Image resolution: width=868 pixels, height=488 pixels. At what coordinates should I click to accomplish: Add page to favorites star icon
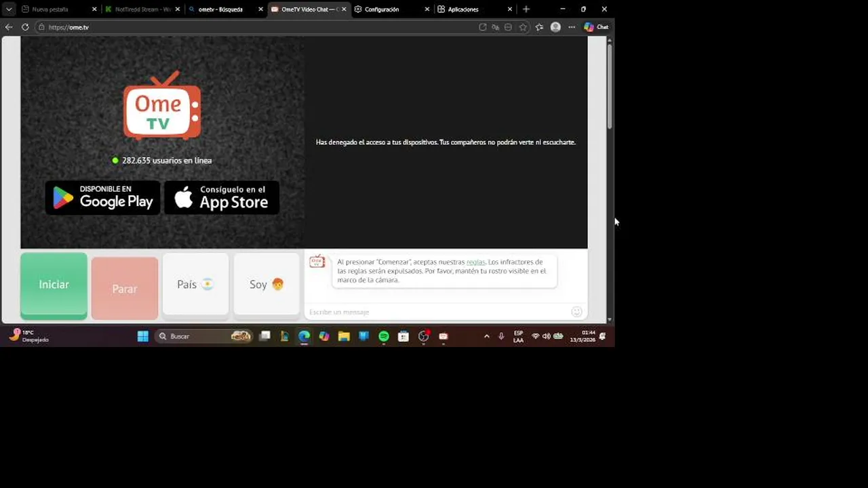pyautogui.click(x=523, y=27)
